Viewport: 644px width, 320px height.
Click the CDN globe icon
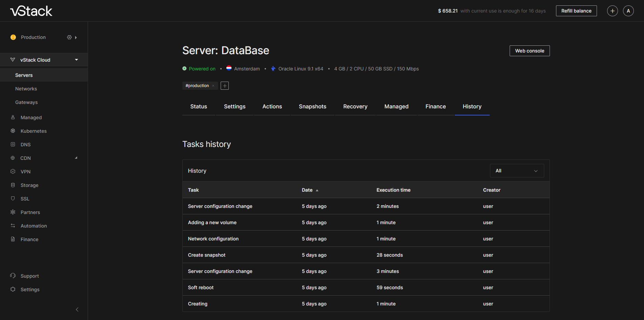click(13, 158)
